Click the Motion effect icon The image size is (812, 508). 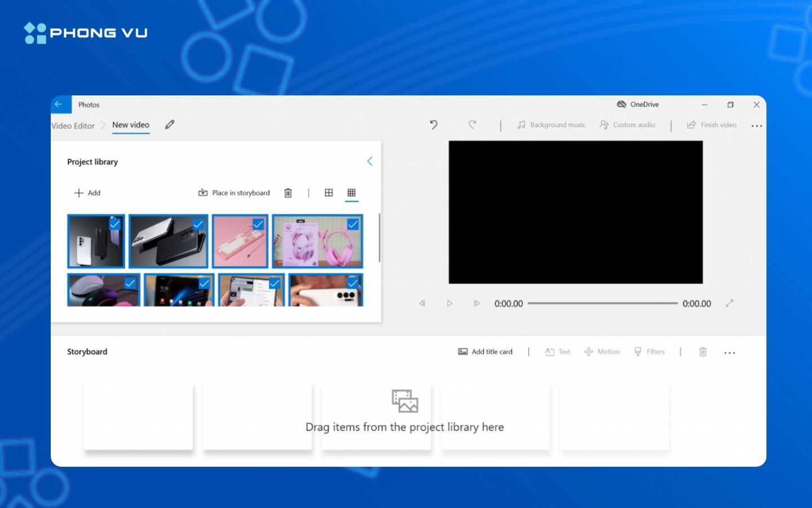602,352
